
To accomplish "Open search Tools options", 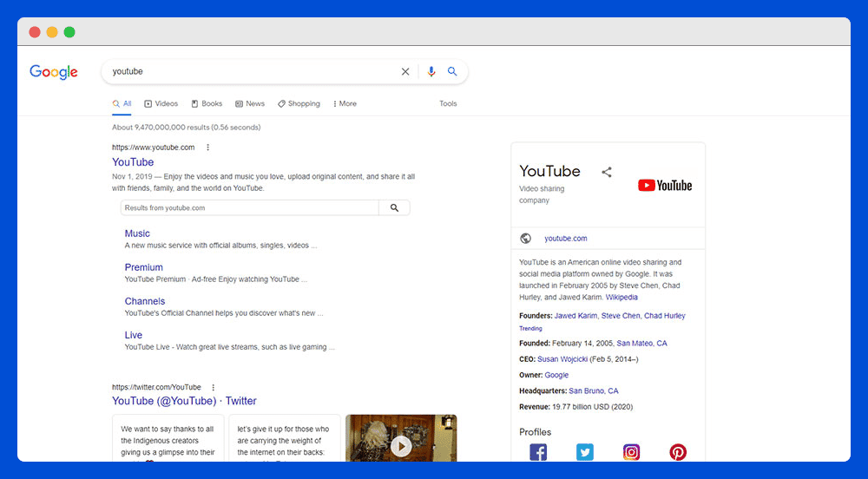I will [448, 103].
